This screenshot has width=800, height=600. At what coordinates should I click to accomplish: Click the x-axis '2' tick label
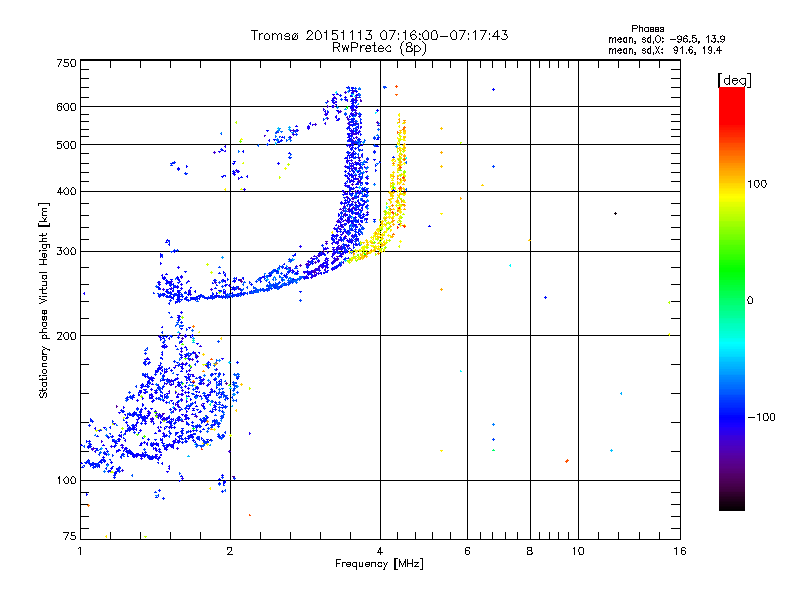(x=230, y=551)
